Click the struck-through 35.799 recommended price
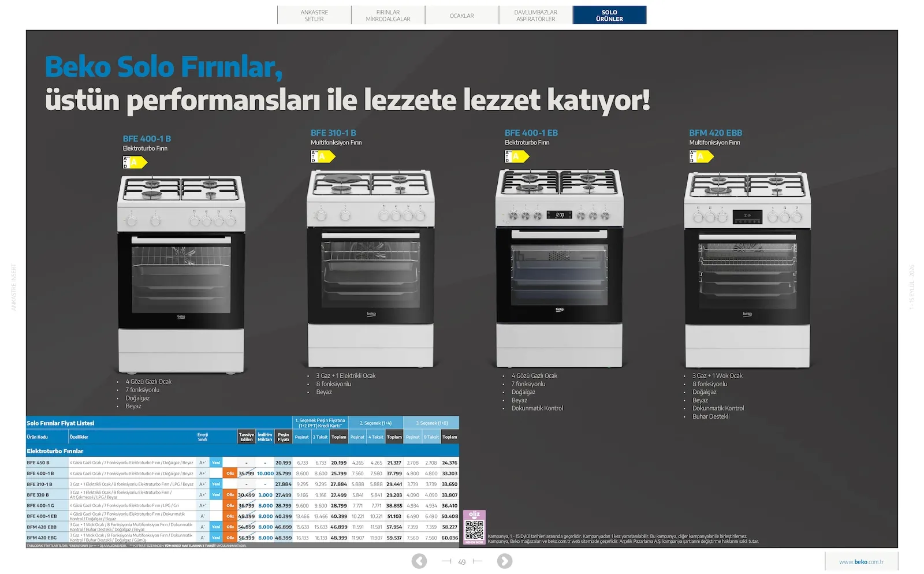Screen dimensions: 924x574 point(247,474)
